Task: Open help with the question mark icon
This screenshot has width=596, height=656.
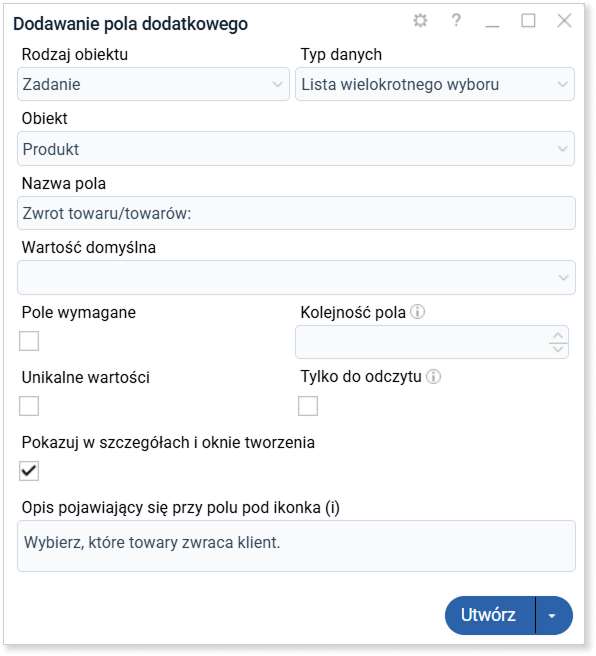Action: click(456, 20)
